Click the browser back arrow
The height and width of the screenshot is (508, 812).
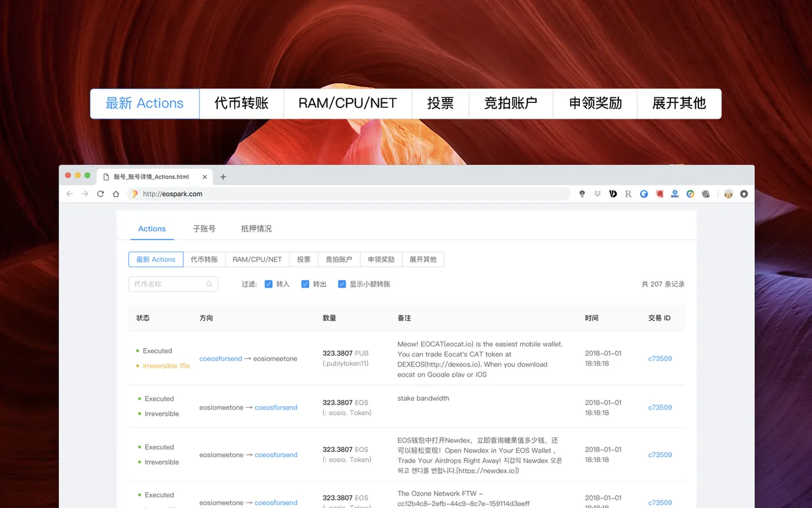70,194
